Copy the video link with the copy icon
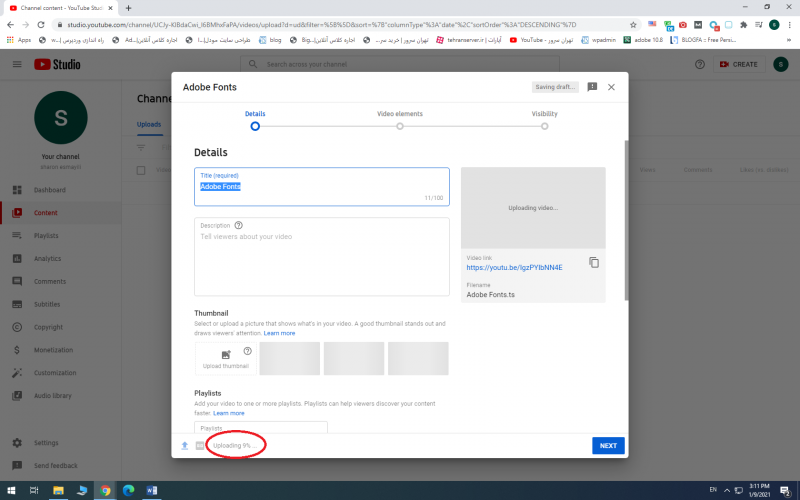The width and height of the screenshot is (800, 500). click(594, 262)
